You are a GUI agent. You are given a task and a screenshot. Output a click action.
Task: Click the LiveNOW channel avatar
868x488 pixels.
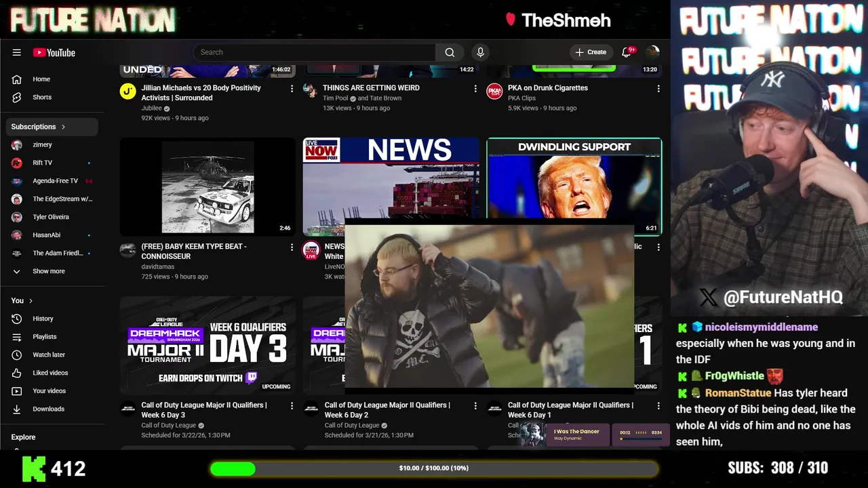click(311, 249)
